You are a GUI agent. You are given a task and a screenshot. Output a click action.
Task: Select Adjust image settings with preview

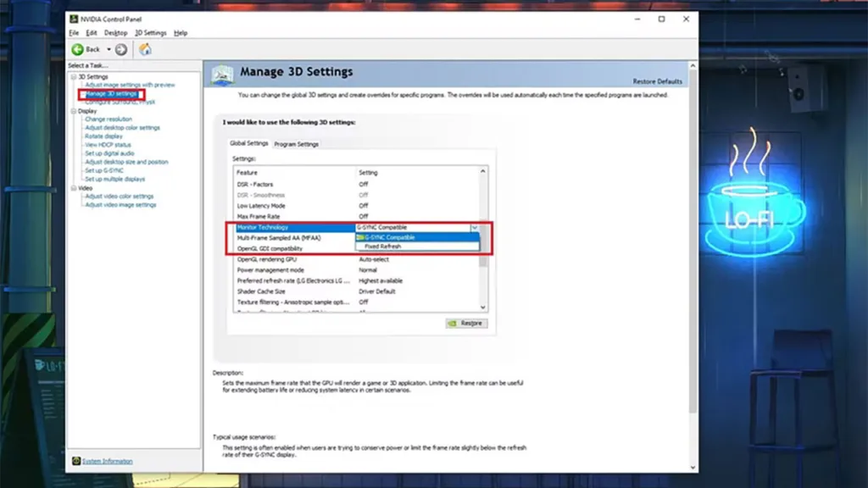pos(130,85)
